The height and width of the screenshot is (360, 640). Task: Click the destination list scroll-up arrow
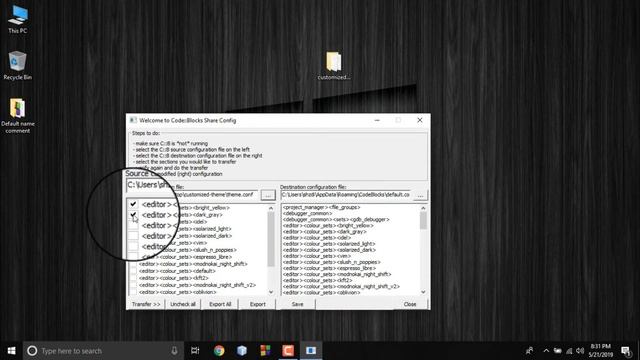pyautogui.click(x=423, y=208)
